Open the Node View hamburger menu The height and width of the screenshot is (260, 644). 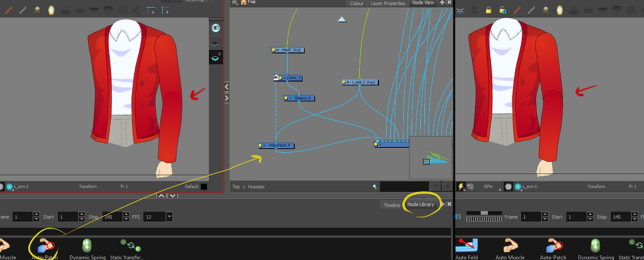click(234, 3)
